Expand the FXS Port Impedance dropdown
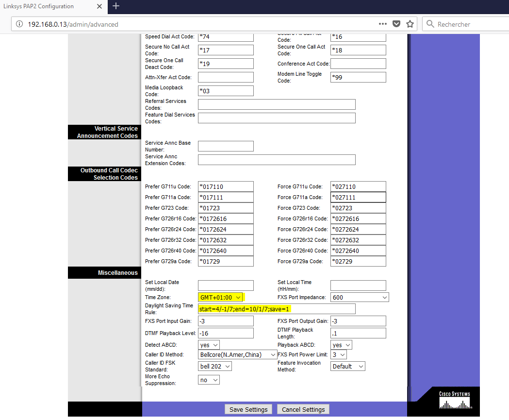The image size is (509, 420). coord(359,297)
